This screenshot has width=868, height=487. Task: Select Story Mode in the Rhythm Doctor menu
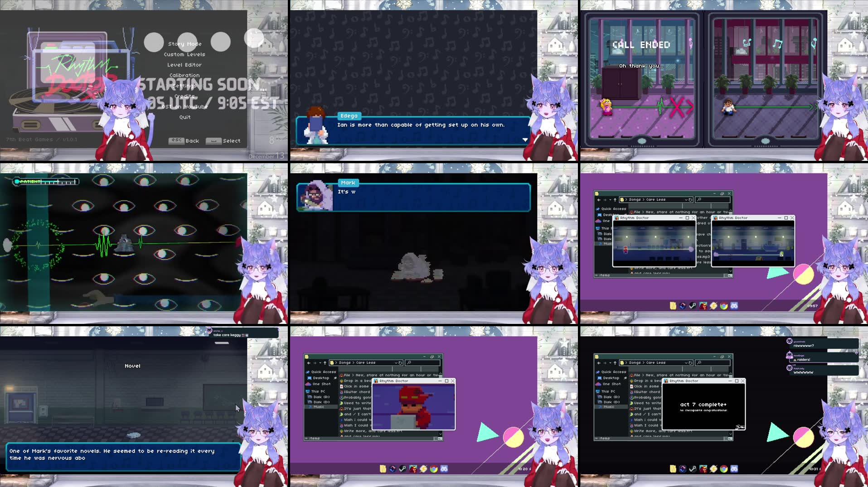[186, 43]
